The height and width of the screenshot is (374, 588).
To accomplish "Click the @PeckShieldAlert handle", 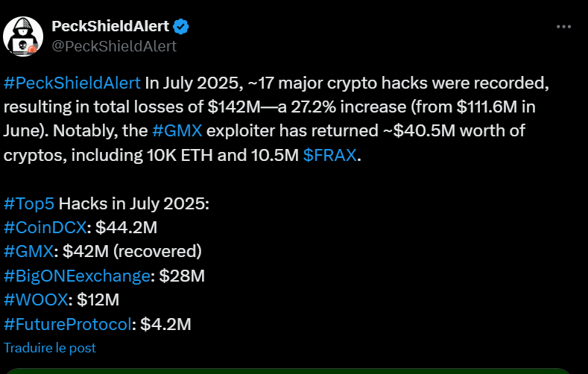I will click(x=113, y=46).
